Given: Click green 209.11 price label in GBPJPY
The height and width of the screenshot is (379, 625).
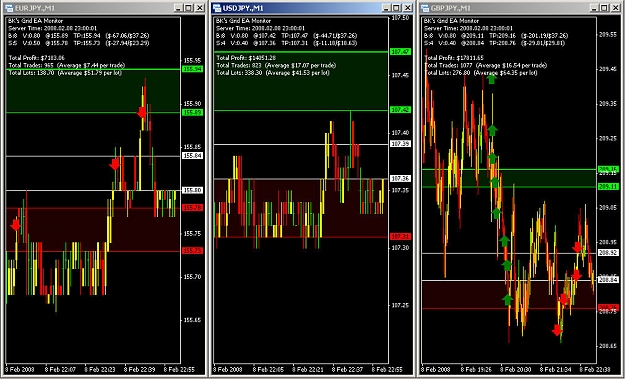Looking at the screenshot, I should [608, 187].
